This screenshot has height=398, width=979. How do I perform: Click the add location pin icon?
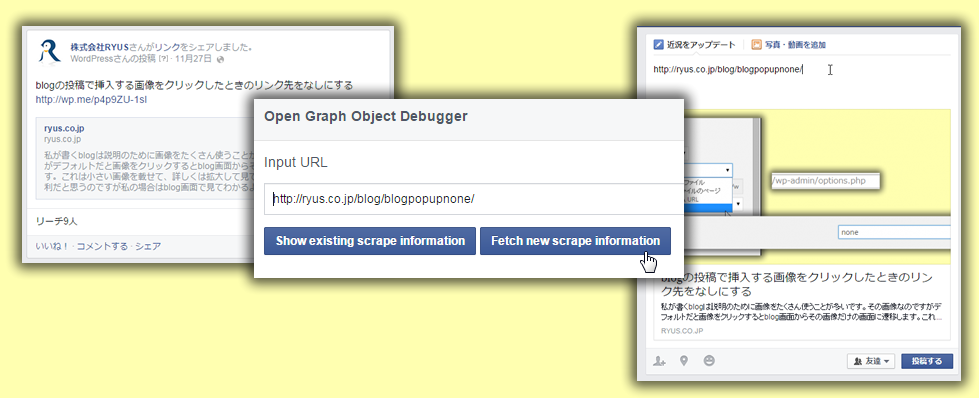(x=684, y=361)
